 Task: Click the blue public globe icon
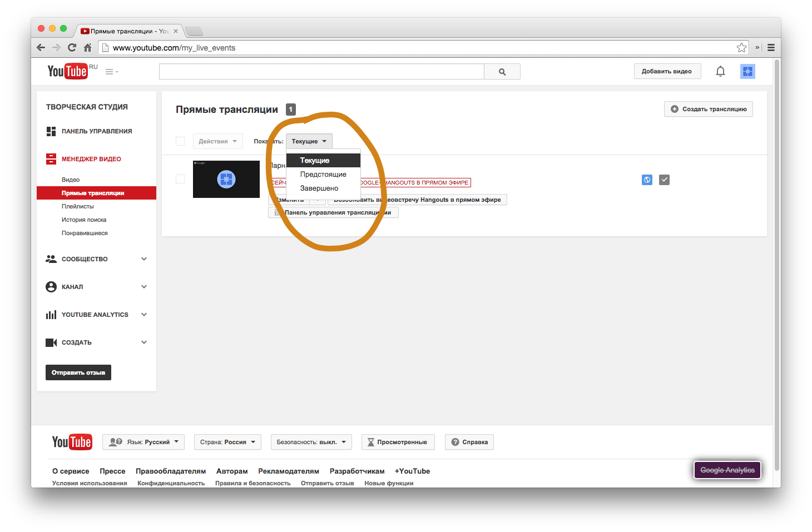click(x=647, y=180)
